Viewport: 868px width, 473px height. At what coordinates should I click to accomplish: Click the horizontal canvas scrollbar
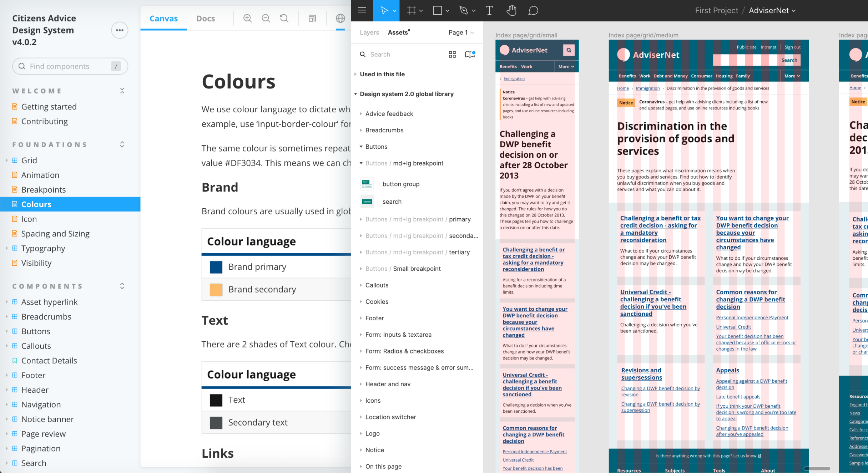(x=817, y=468)
